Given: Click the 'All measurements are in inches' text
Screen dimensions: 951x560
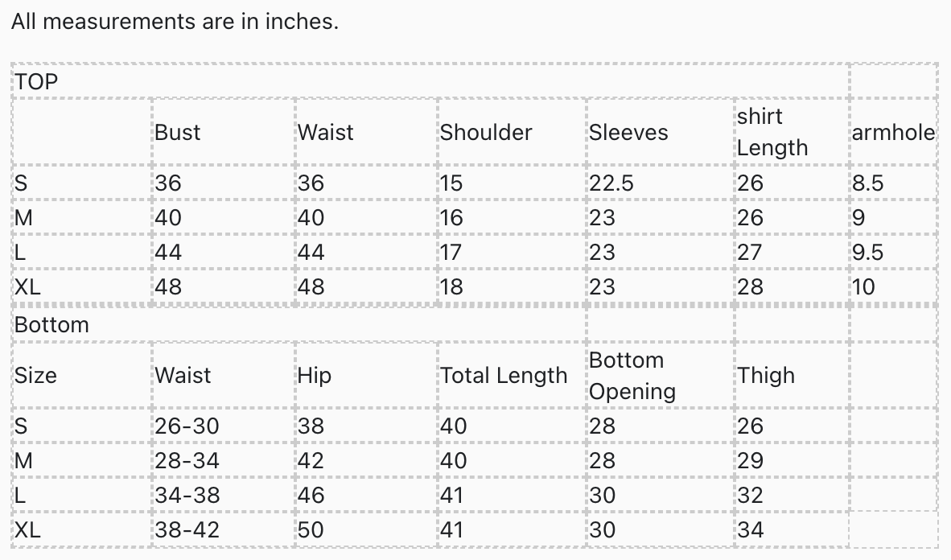Looking at the screenshot, I should 175,22.
